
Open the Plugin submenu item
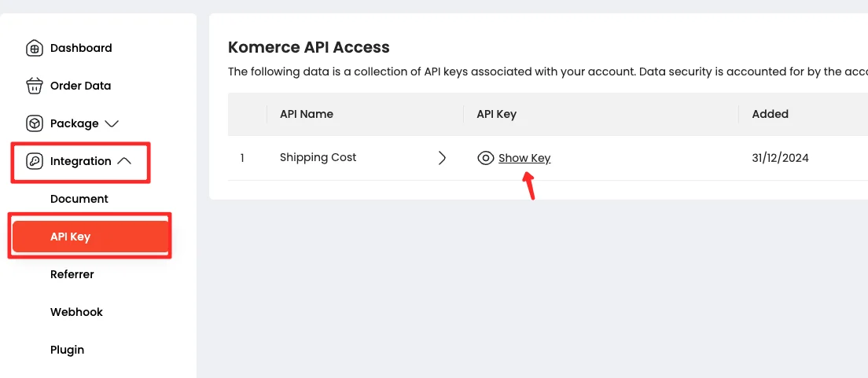(67, 350)
